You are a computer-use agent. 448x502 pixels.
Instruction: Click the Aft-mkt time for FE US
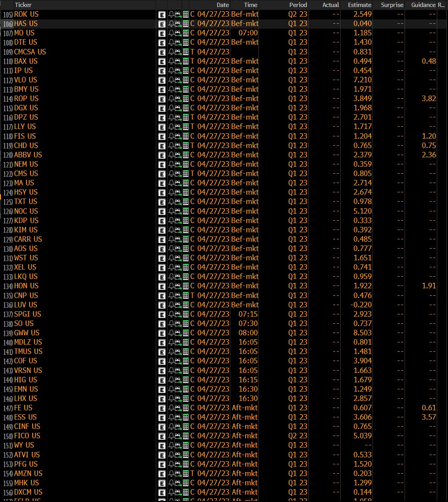click(x=245, y=408)
